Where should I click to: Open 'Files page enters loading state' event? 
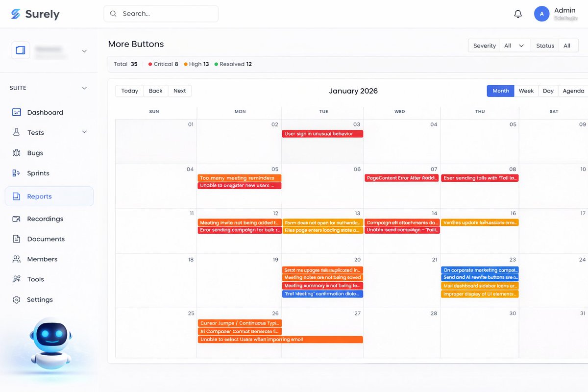pyautogui.click(x=322, y=230)
